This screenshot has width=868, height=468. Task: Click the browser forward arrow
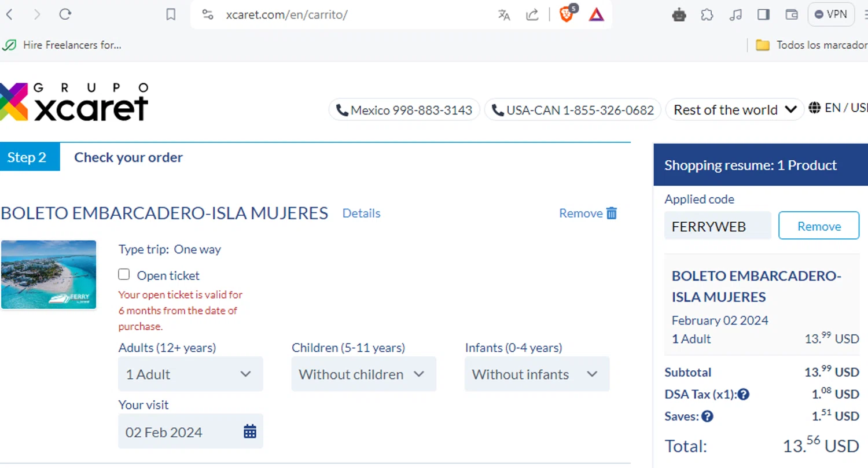(37, 14)
